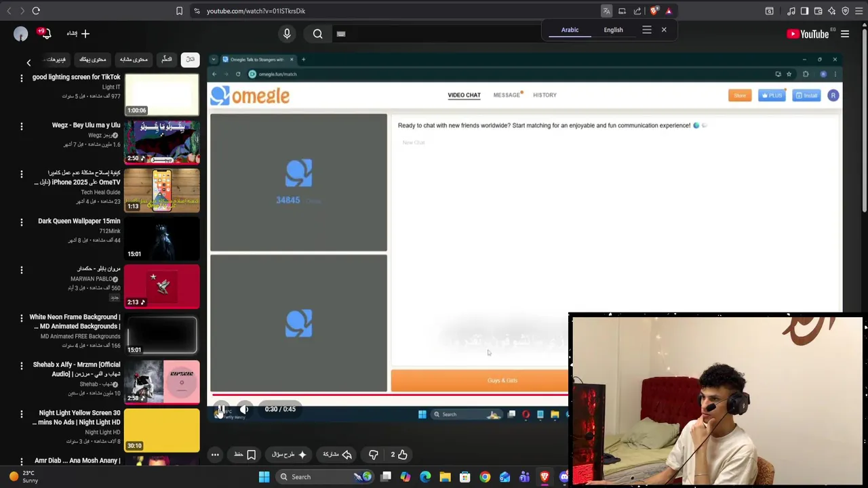This screenshot has width=868, height=488.
Task: Select the highlighted 'All' filter chip
Action: click(x=191, y=60)
